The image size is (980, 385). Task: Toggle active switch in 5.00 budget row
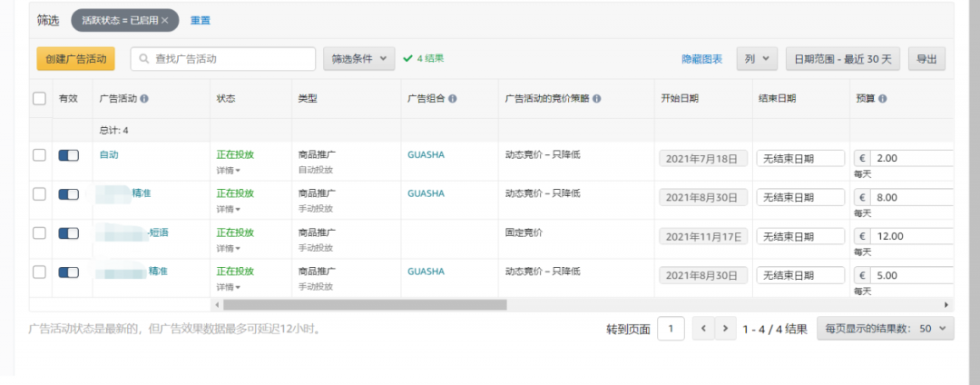click(69, 271)
